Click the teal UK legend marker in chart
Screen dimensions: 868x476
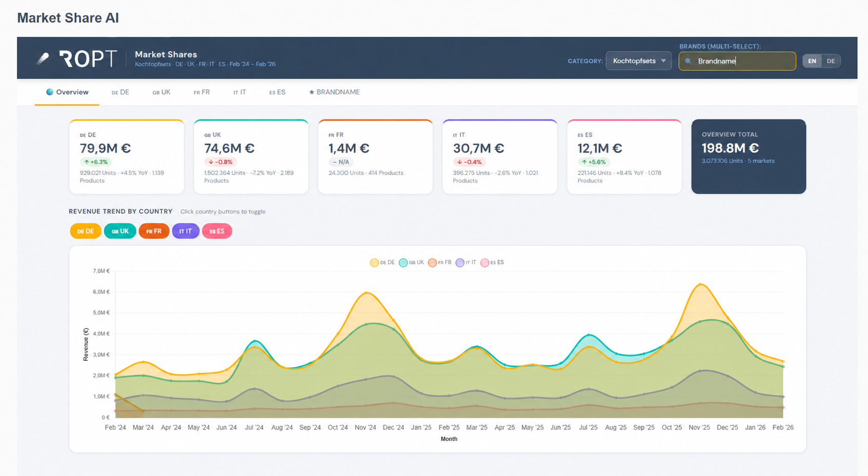point(403,263)
